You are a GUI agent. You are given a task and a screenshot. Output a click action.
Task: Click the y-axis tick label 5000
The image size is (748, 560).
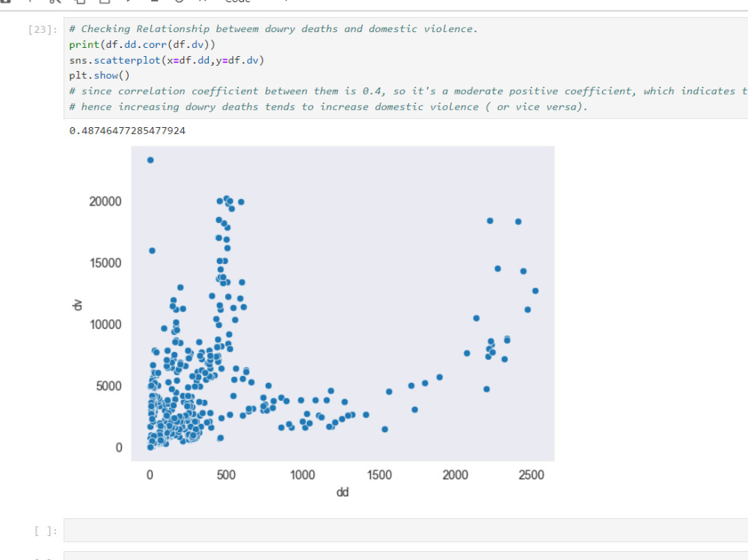click(x=108, y=386)
